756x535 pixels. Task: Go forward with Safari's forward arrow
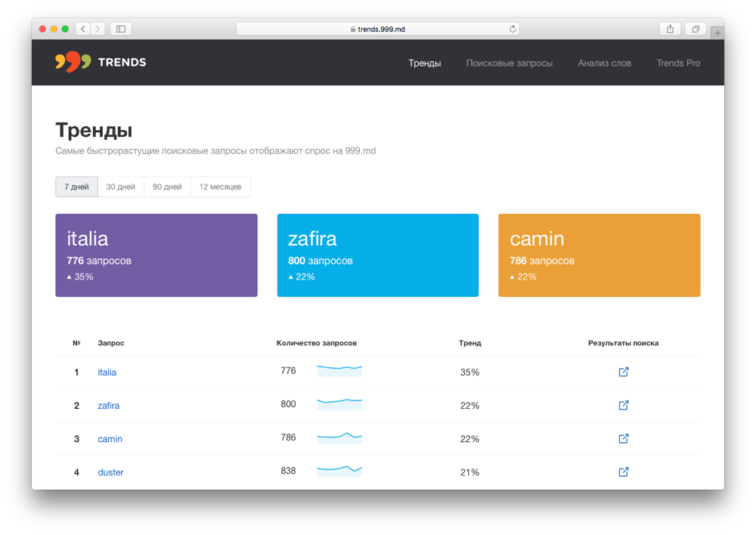(98, 29)
